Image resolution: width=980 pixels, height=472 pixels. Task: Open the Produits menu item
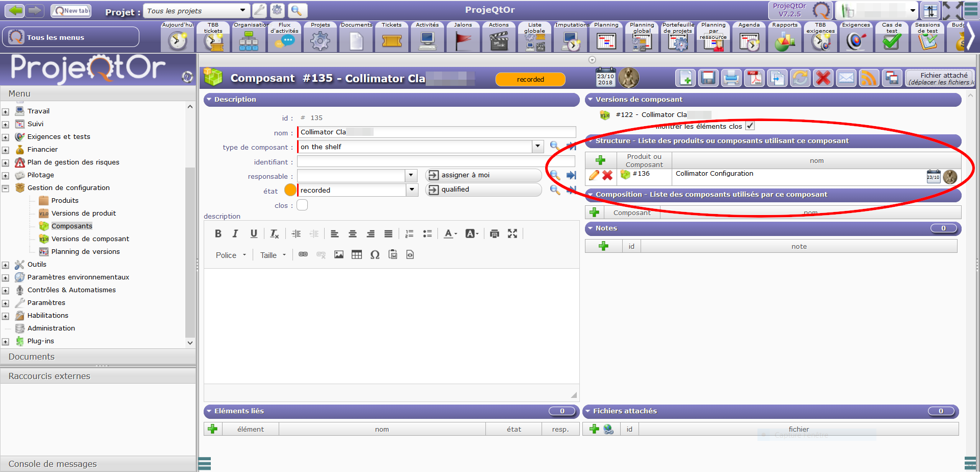65,200
